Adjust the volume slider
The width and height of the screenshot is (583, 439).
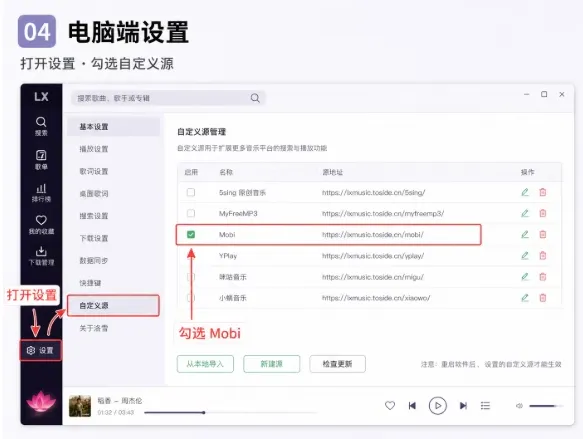coord(545,406)
